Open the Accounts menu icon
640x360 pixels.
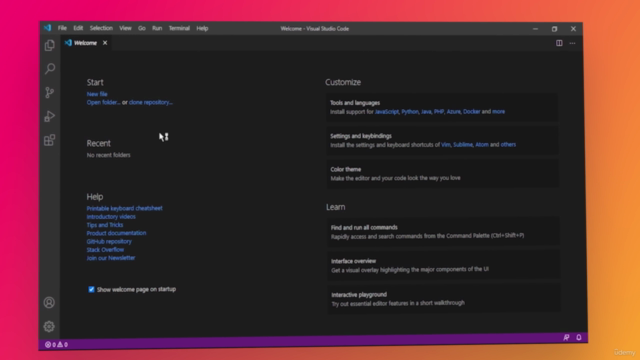pos(49,302)
